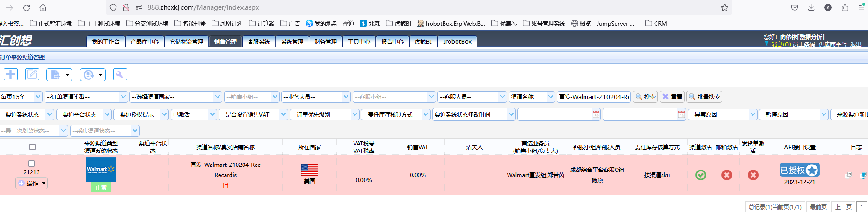Open the 选择渠道国家 dropdown
This screenshot has height=224, width=868.
pos(176,97)
